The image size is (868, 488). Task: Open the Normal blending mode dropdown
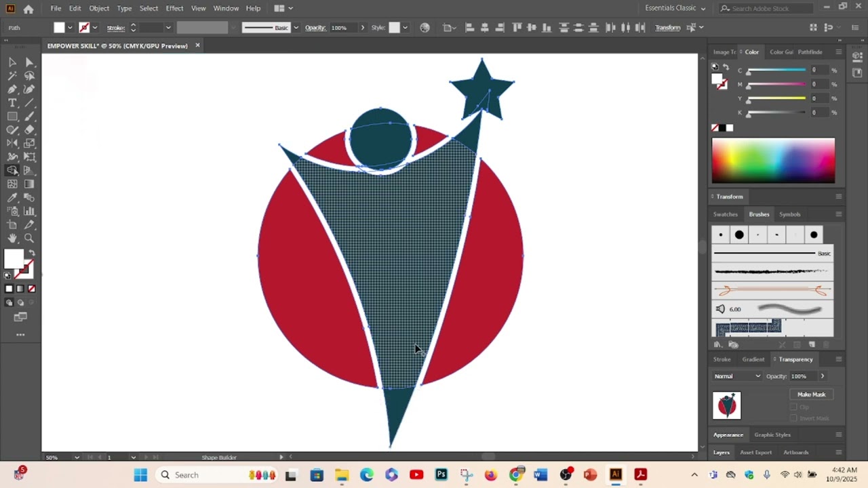point(737,376)
